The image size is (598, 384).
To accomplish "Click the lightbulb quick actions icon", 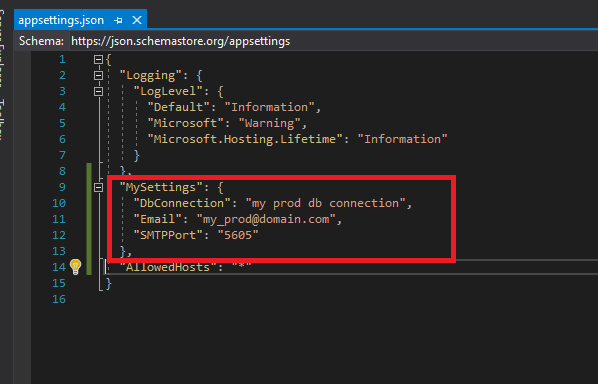I will pyautogui.click(x=76, y=267).
